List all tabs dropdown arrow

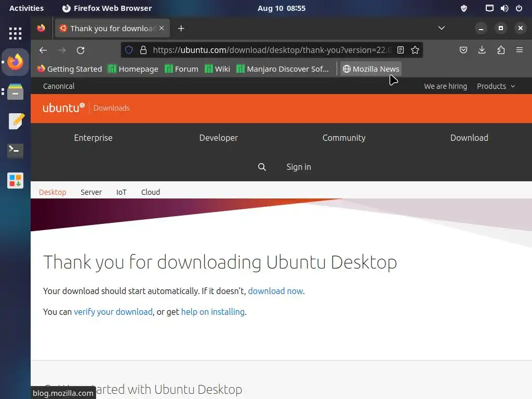[x=442, y=28]
